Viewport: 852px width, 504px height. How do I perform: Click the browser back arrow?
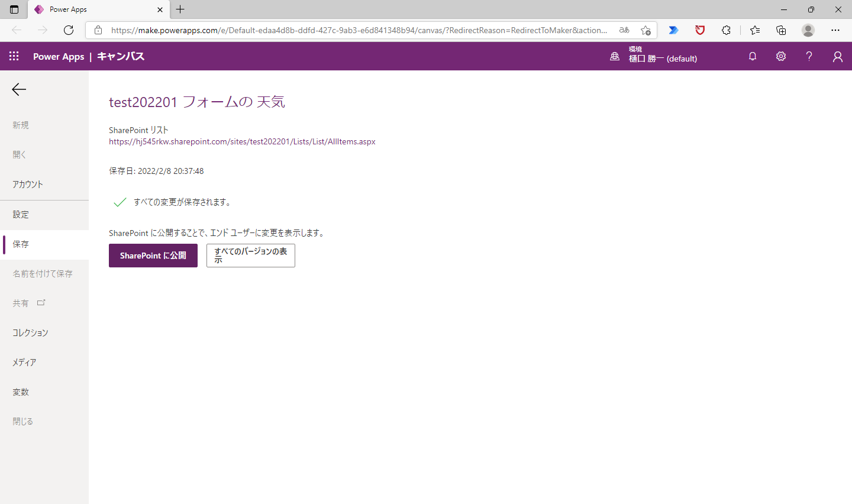pos(17,30)
